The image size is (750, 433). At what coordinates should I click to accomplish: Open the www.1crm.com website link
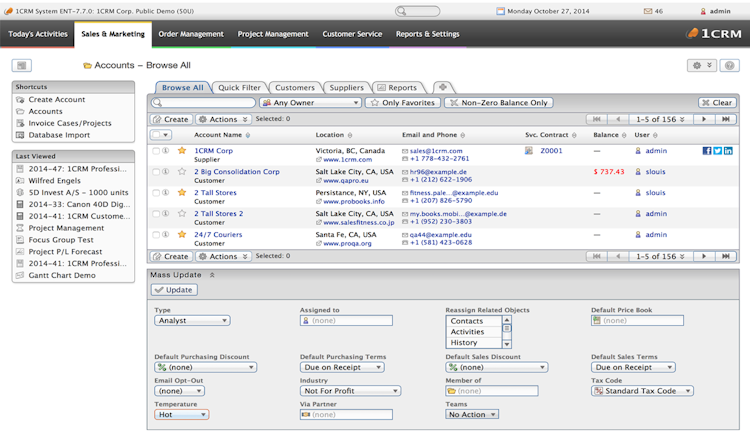point(347,159)
